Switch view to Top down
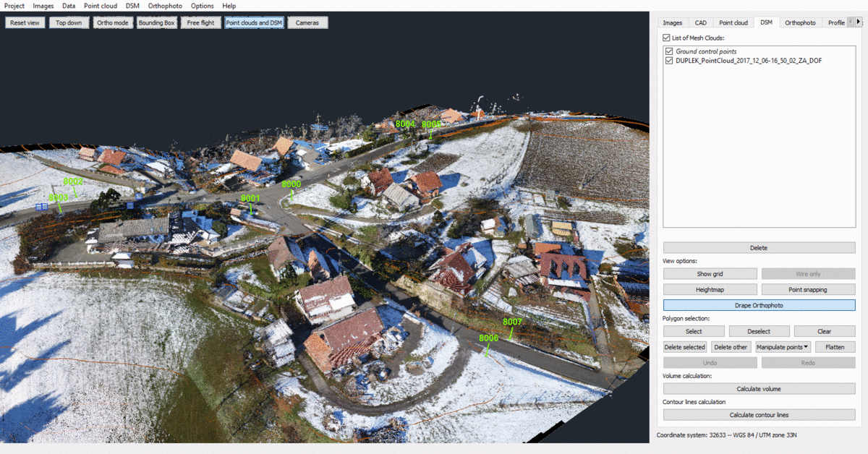The width and height of the screenshot is (868, 454). tap(69, 22)
